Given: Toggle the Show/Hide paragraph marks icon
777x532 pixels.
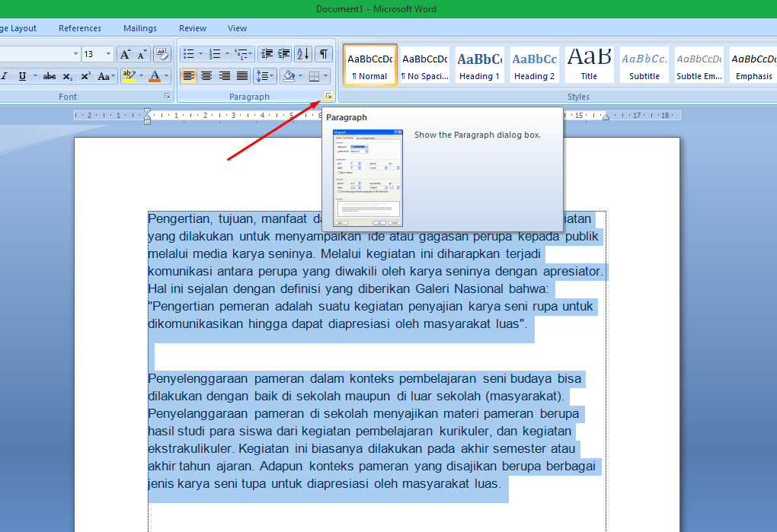Looking at the screenshot, I should [x=324, y=53].
